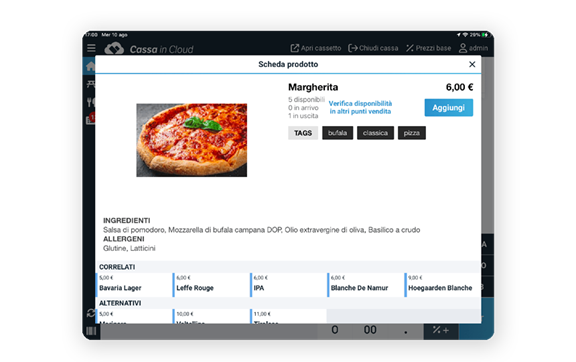Click the Wi-Fi icon in the status bar
The image size is (576, 362).
pyautogui.click(x=465, y=35)
